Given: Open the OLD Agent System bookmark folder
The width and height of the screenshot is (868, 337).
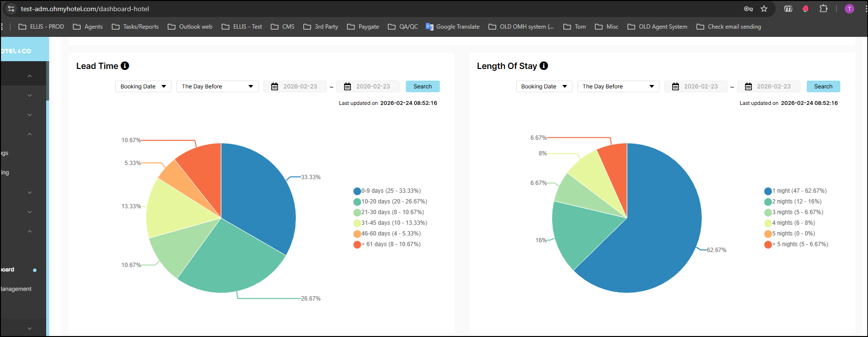Looking at the screenshot, I should click(657, 27).
